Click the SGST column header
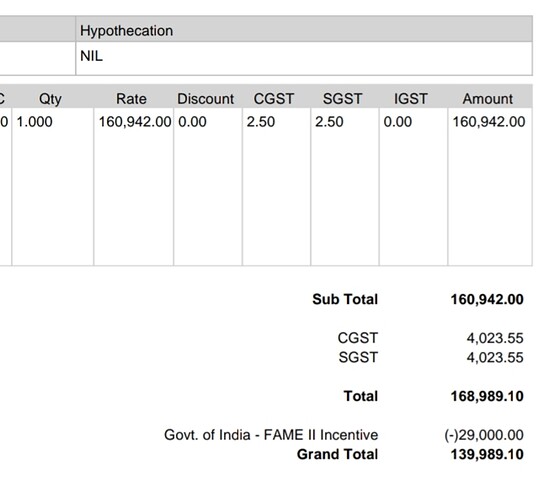Viewport: 557px width, 500px height. point(342,99)
